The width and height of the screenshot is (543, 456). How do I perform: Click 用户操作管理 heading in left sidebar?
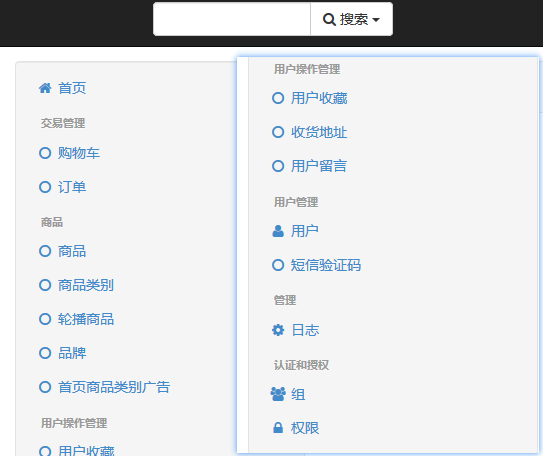(x=74, y=423)
